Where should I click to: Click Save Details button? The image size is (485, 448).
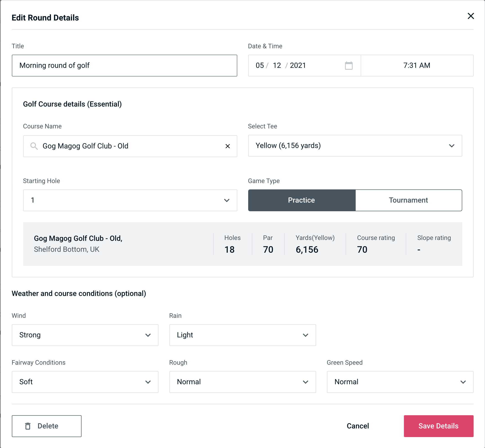[438, 426]
